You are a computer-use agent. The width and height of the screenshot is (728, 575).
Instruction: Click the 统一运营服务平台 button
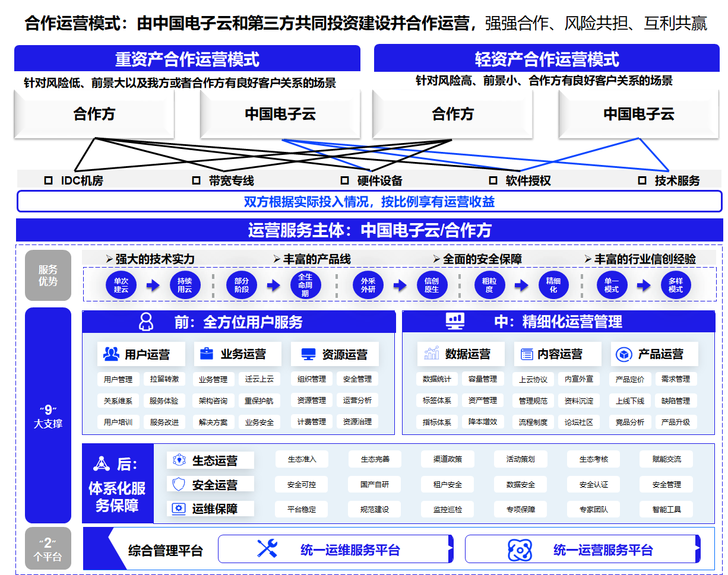pos(583,549)
